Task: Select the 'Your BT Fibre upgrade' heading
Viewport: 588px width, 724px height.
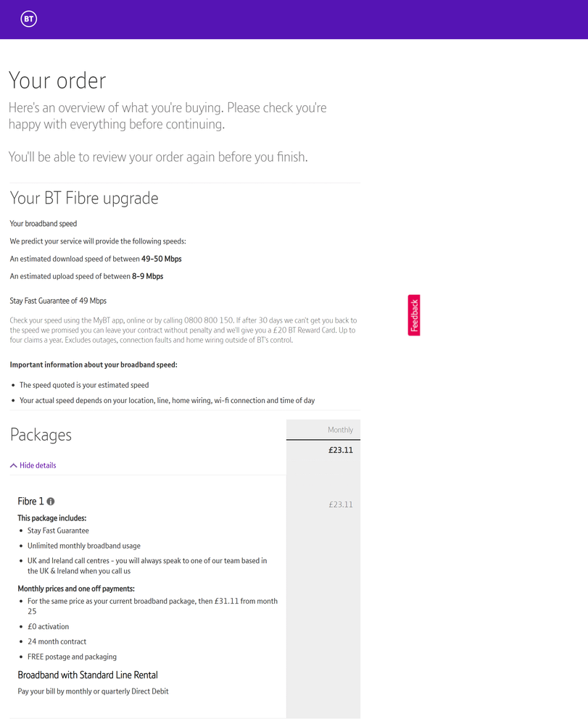Action: [x=84, y=199]
